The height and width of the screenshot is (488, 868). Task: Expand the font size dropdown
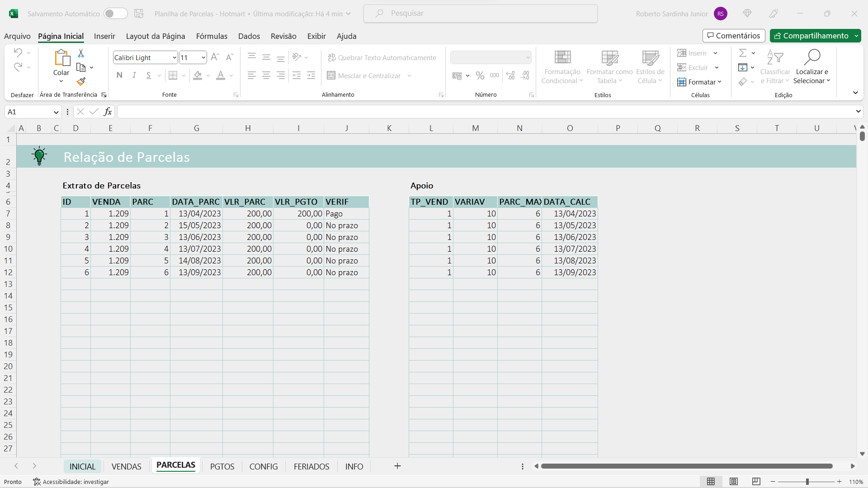203,57
